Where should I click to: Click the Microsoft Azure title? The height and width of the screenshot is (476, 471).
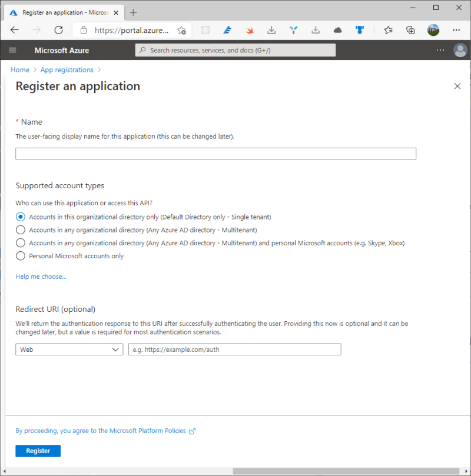click(62, 51)
